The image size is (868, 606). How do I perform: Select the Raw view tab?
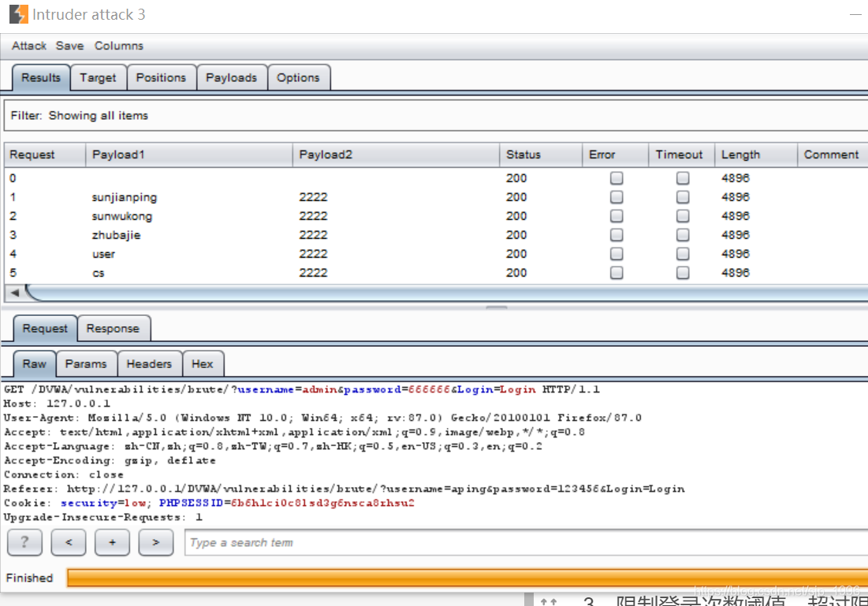35,363
